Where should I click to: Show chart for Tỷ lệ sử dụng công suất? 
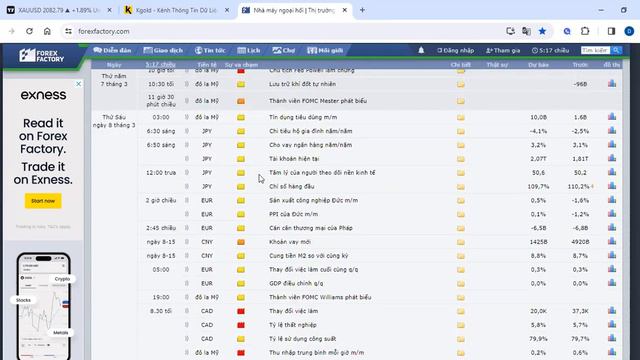612,338
